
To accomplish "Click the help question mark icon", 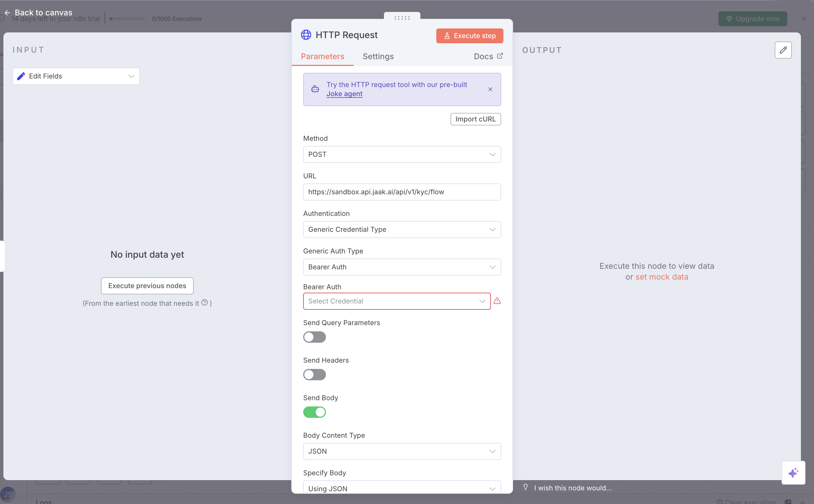I will point(204,302).
